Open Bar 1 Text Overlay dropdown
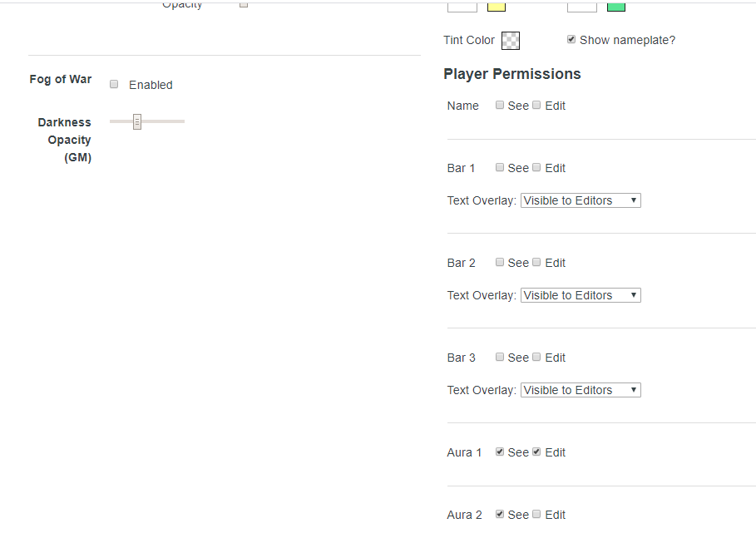Viewport: 756px width, 533px height. point(581,200)
